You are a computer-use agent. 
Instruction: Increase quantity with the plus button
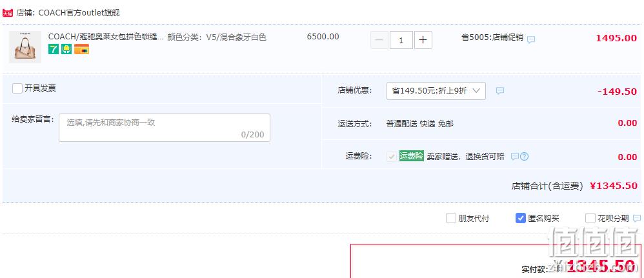pos(423,40)
